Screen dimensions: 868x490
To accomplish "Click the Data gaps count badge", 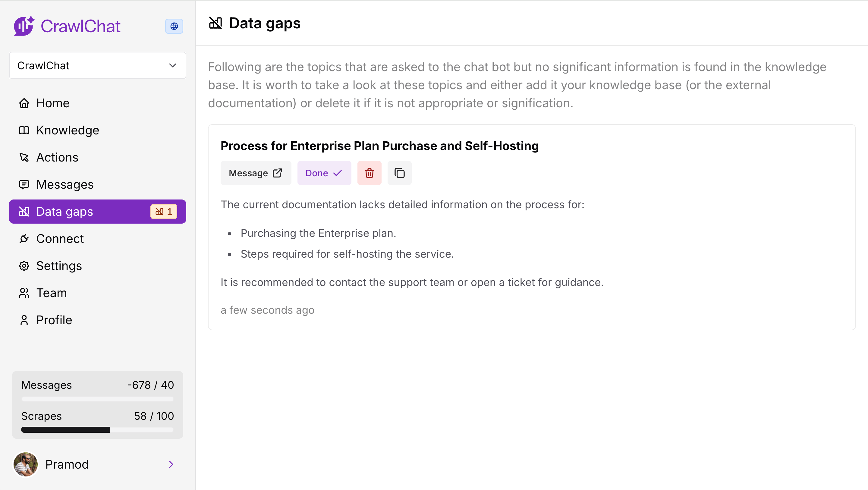I will click(x=164, y=212).
